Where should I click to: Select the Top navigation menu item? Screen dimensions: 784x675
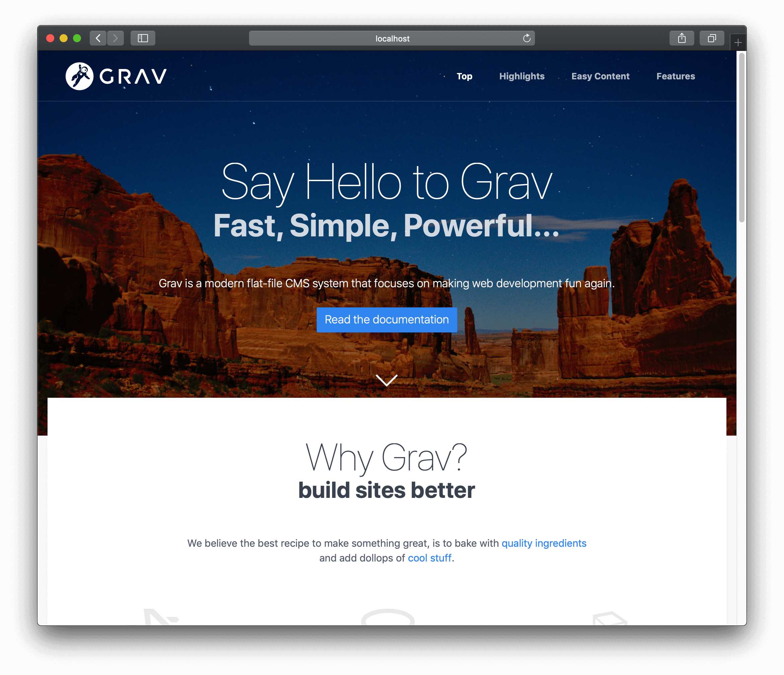tap(464, 75)
